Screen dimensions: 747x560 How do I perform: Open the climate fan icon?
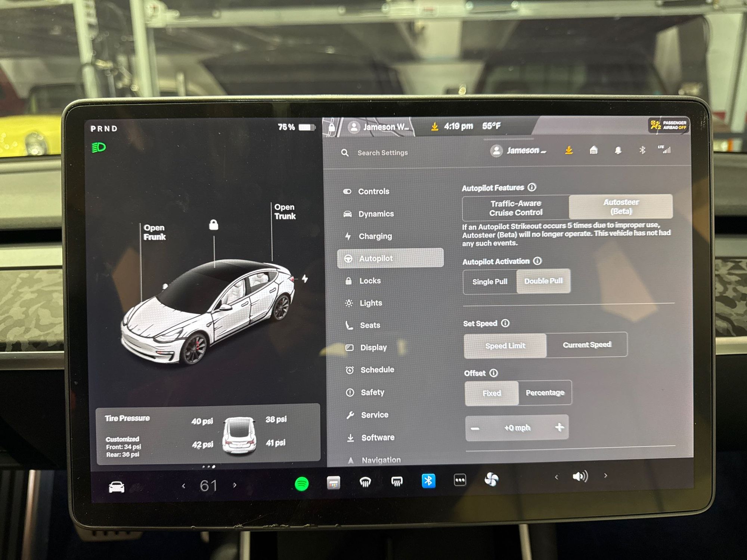[491, 479]
